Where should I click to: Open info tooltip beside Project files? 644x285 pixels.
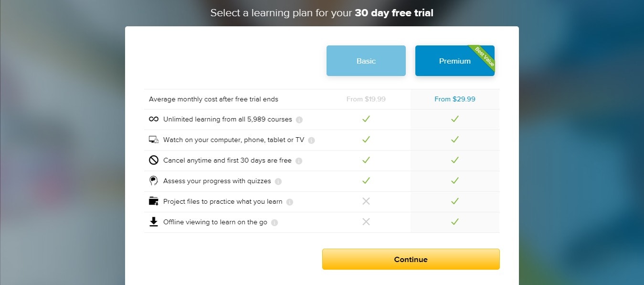(x=290, y=202)
